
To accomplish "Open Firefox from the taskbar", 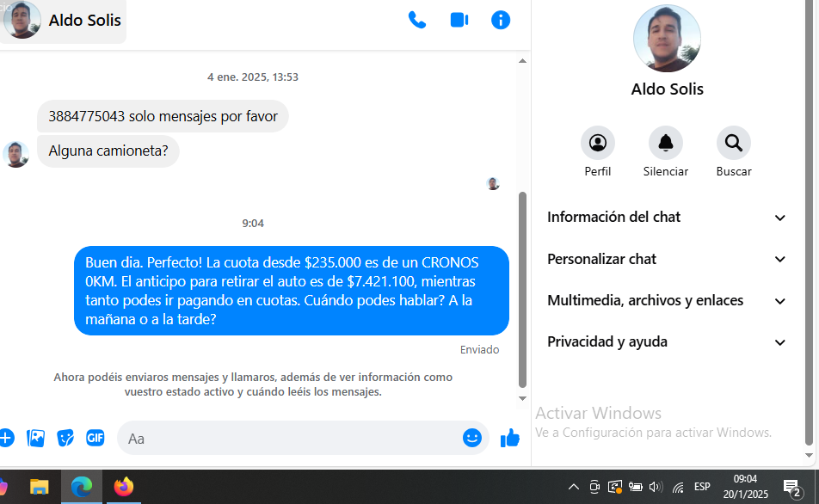I will (124, 487).
